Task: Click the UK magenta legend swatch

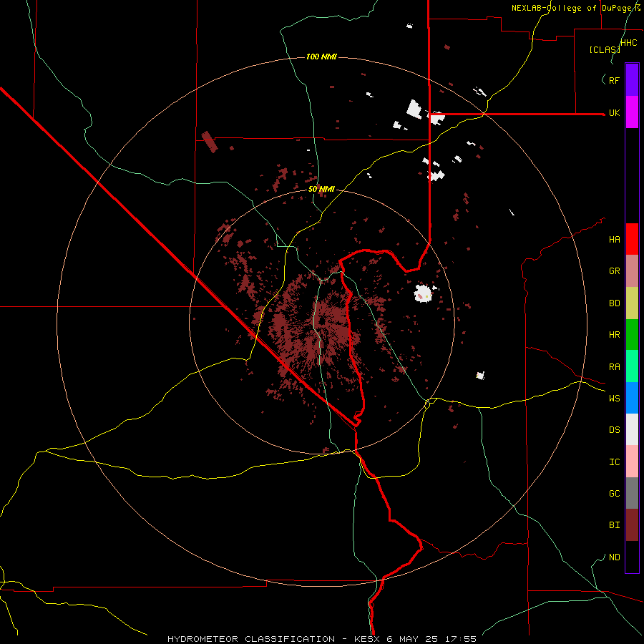Action: point(632,112)
